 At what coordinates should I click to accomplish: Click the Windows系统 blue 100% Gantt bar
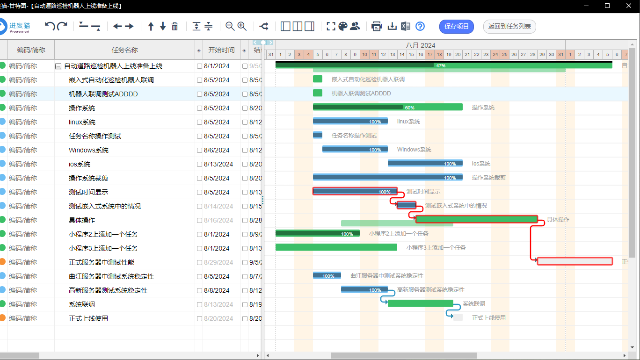(x=355, y=149)
